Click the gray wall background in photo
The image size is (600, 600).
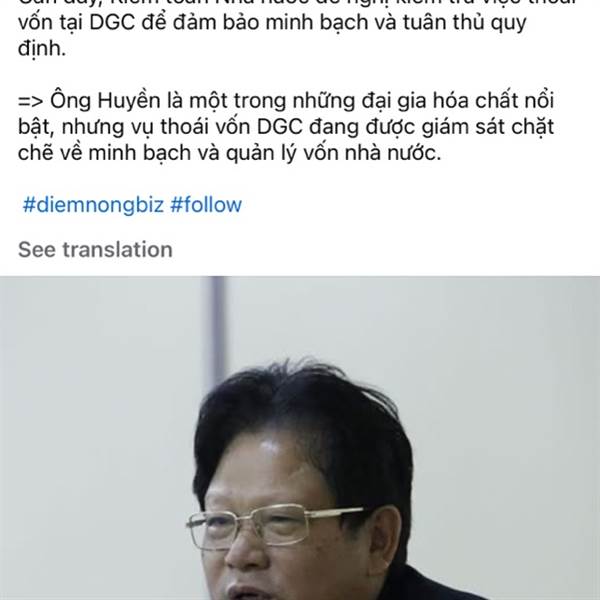click(x=497, y=383)
